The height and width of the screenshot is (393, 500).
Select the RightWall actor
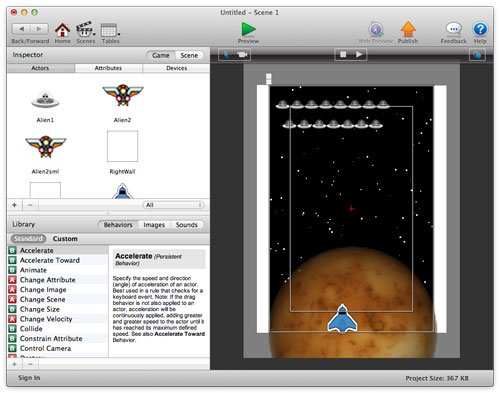tap(122, 146)
